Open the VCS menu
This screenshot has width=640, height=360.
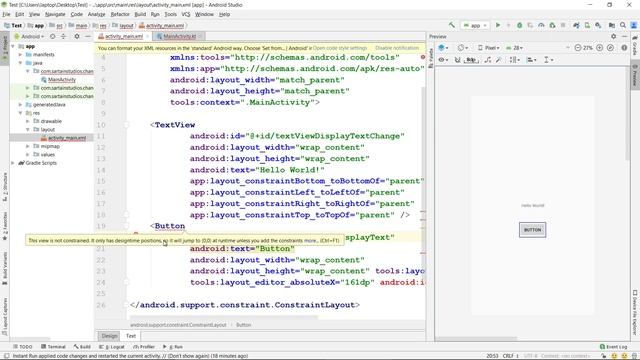coord(186,14)
